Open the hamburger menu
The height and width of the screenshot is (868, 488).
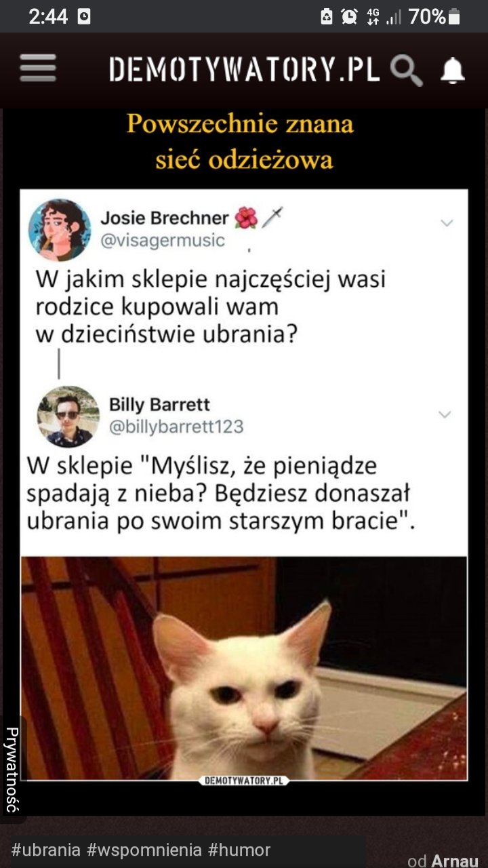38,69
